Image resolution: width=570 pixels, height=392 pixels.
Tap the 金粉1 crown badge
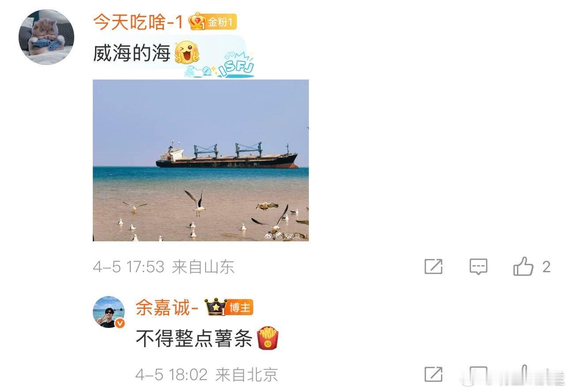click(x=213, y=22)
